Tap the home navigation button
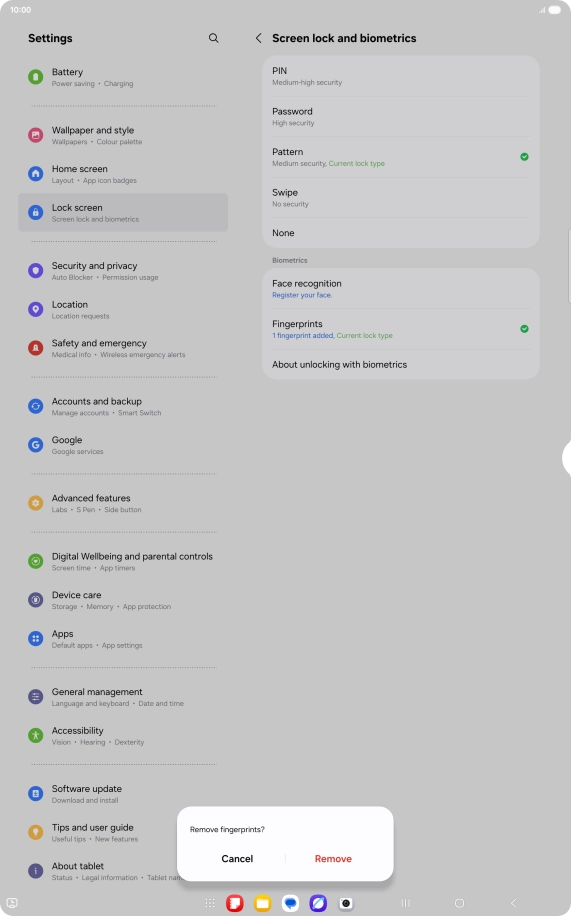571x916 pixels. click(x=459, y=903)
